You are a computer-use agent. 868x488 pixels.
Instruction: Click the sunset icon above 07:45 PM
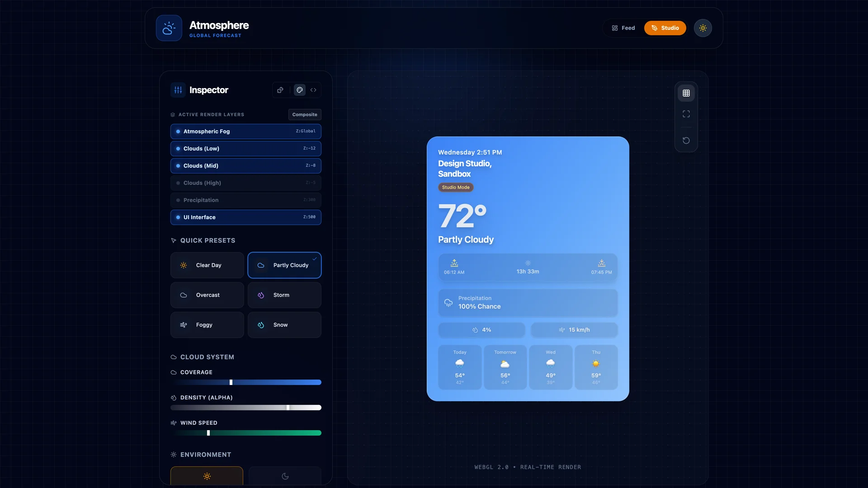601,263
